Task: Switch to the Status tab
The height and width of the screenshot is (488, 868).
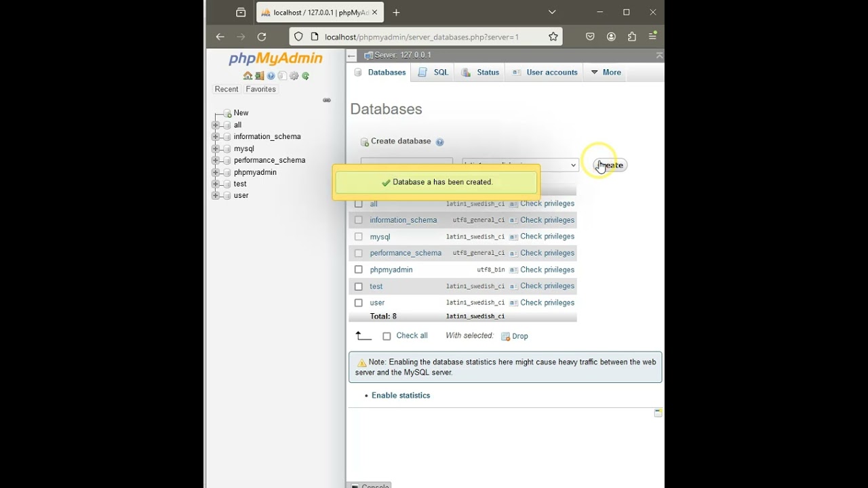Action: (x=480, y=73)
